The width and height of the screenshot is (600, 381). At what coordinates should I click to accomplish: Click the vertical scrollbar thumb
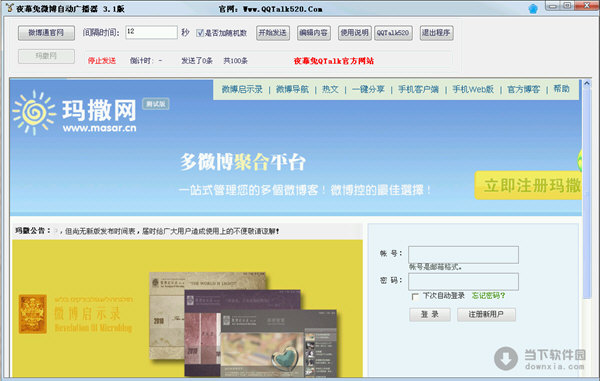pos(587,193)
